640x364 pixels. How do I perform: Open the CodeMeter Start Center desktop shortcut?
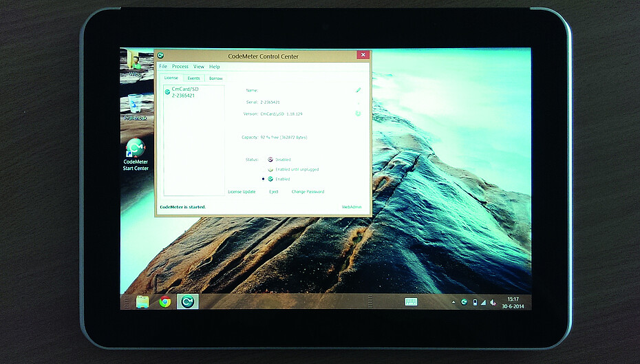(x=136, y=154)
